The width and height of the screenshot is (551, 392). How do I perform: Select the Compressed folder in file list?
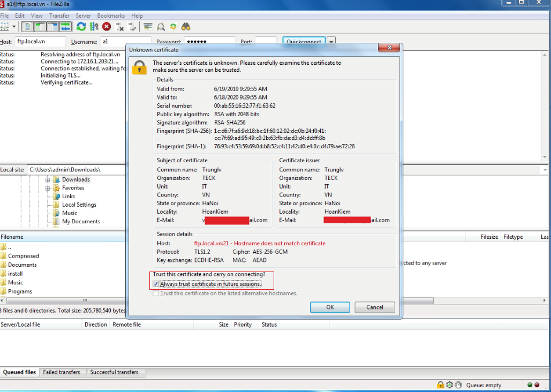pos(23,256)
